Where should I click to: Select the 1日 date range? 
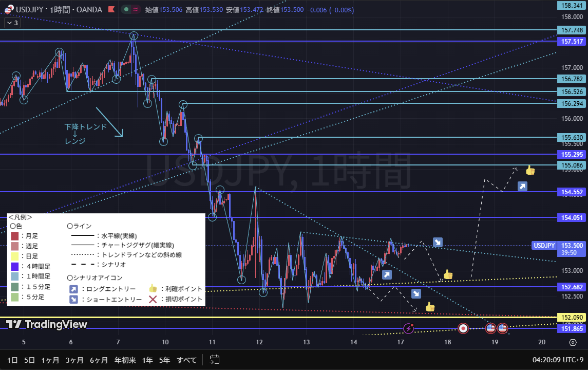(12, 360)
